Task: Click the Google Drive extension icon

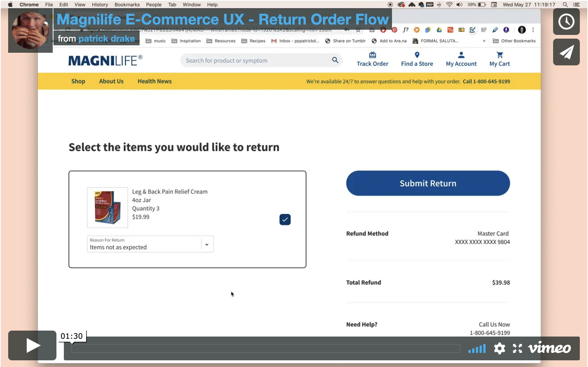Action: pyautogui.click(x=439, y=30)
